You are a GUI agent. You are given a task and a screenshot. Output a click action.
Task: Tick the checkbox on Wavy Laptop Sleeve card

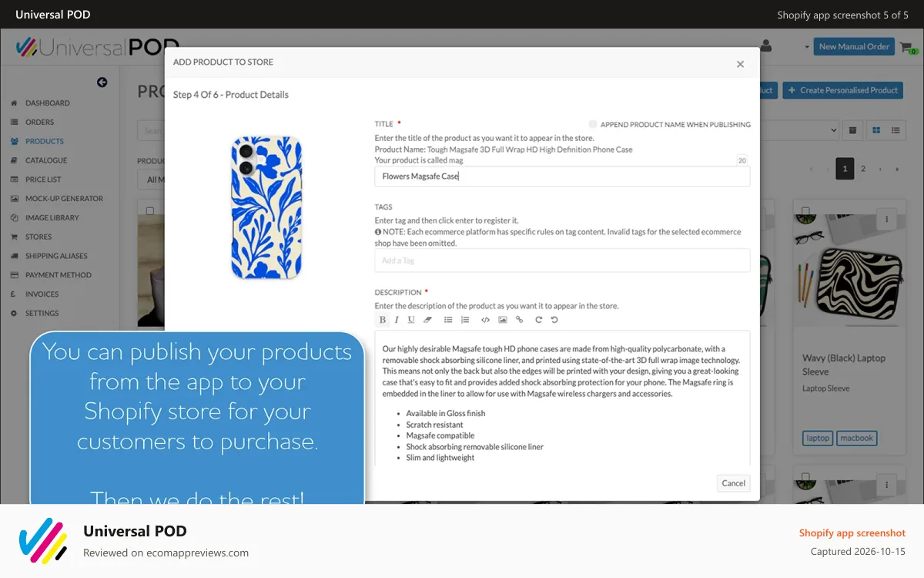[x=805, y=210]
